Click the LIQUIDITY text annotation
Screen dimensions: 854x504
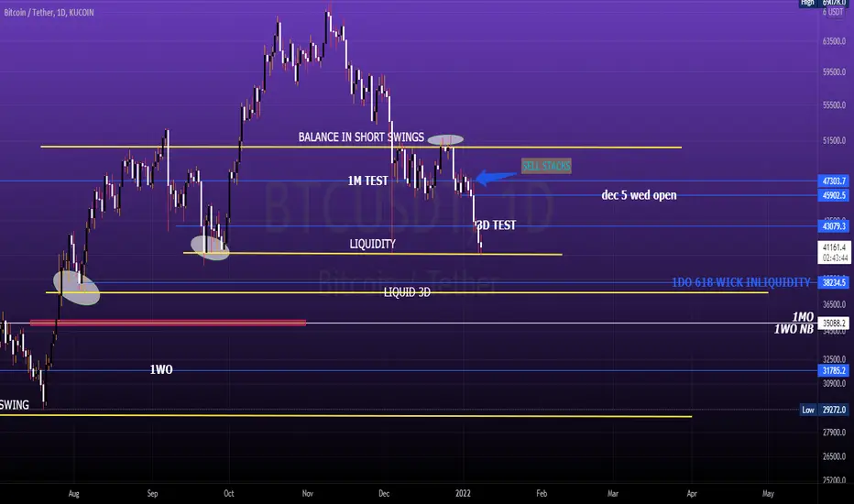[x=373, y=244]
